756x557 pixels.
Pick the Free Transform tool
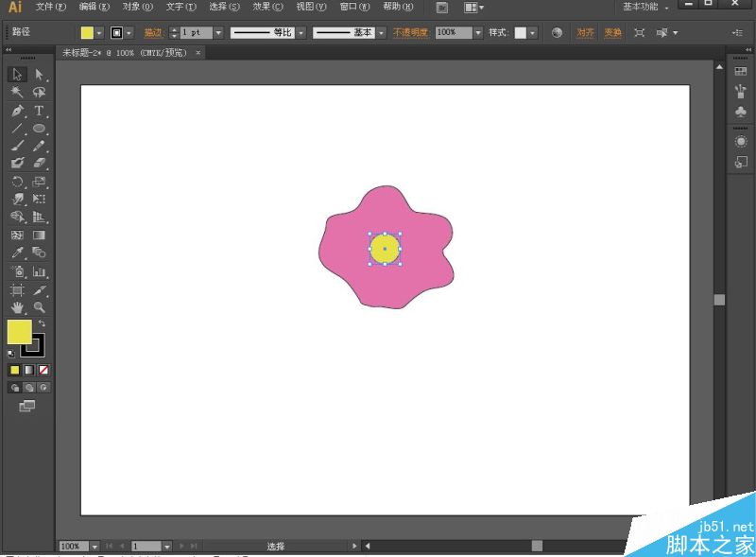[39, 199]
